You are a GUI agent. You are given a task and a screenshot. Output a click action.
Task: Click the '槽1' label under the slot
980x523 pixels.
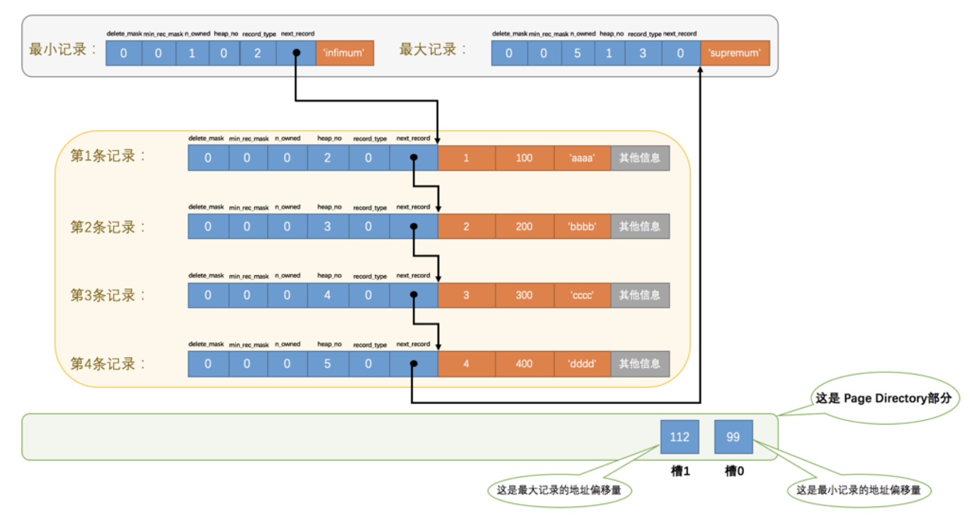click(679, 471)
